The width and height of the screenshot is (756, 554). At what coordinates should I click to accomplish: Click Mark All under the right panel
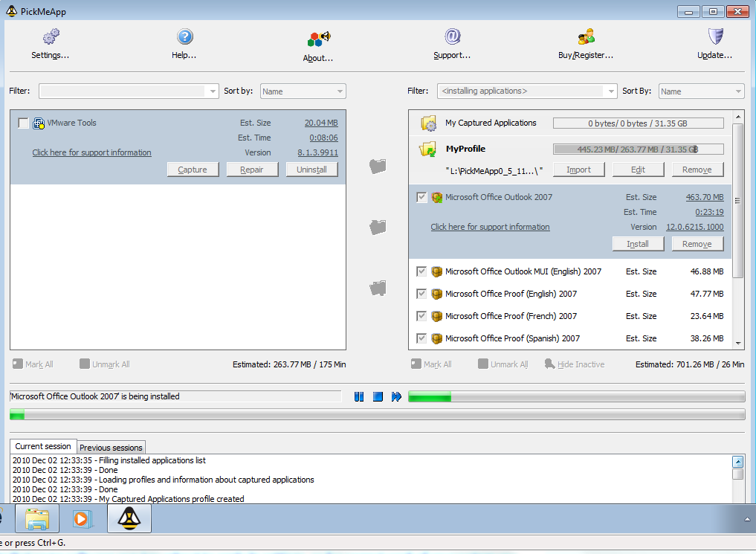click(431, 364)
